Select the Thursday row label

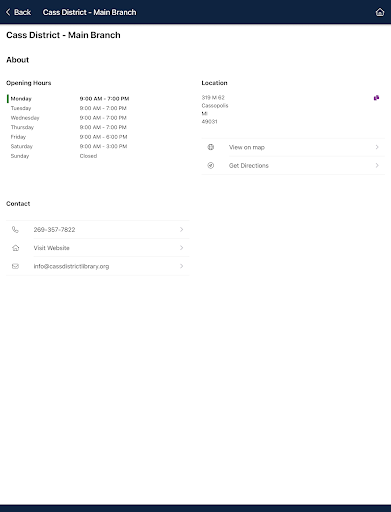point(22,127)
